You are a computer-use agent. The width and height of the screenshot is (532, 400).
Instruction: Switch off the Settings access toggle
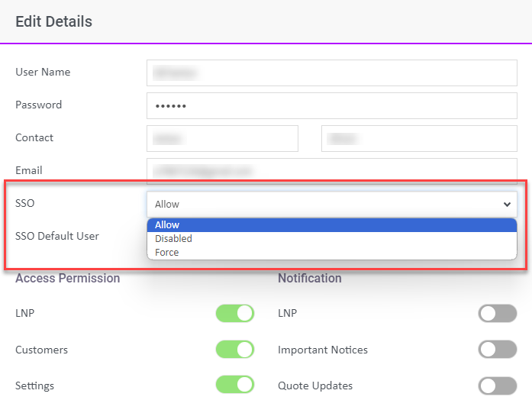pyautogui.click(x=234, y=385)
